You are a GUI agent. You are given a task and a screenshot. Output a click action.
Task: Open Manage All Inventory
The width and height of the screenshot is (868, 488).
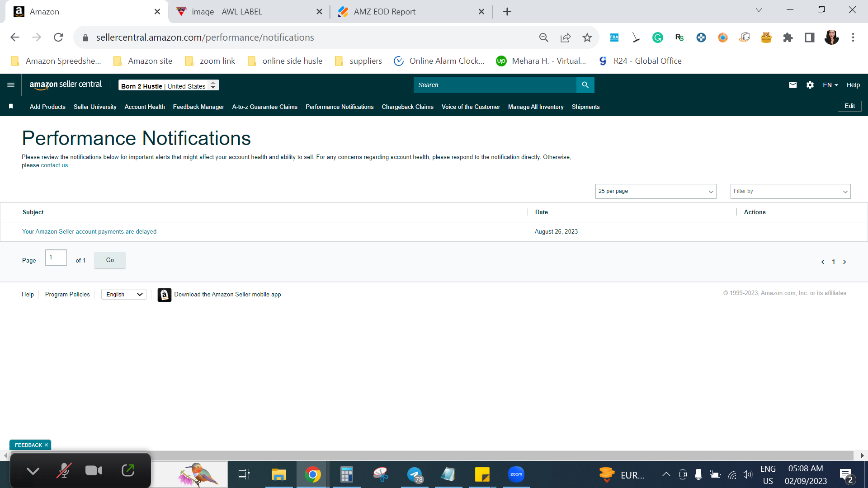tap(536, 107)
